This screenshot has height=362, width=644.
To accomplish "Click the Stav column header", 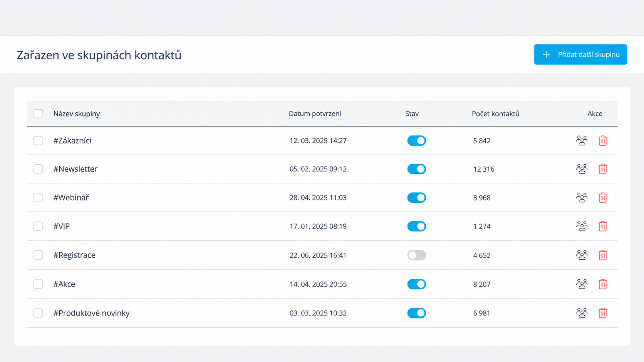I will [412, 113].
